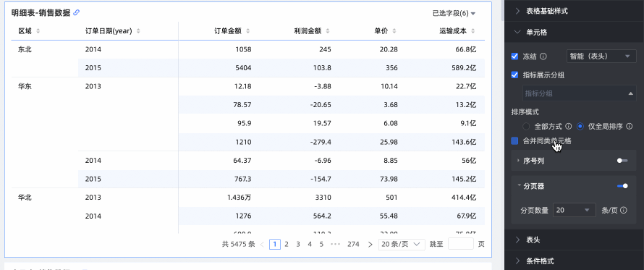Go to page 3 in pagination
Viewport: 644px width, 270px height.
(298, 244)
